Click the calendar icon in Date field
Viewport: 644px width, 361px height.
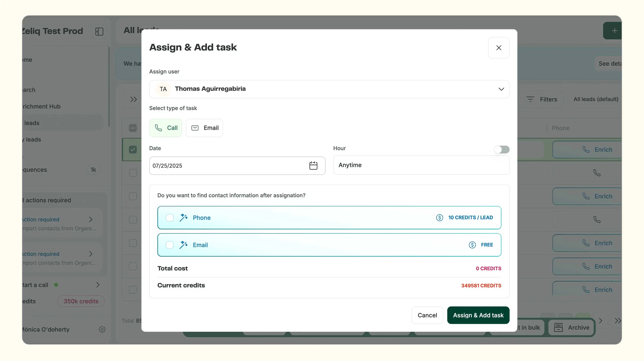click(x=313, y=165)
